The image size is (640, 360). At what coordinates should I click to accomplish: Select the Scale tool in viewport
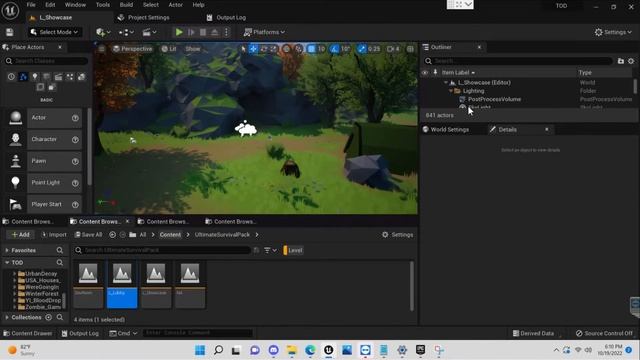[273, 49]
